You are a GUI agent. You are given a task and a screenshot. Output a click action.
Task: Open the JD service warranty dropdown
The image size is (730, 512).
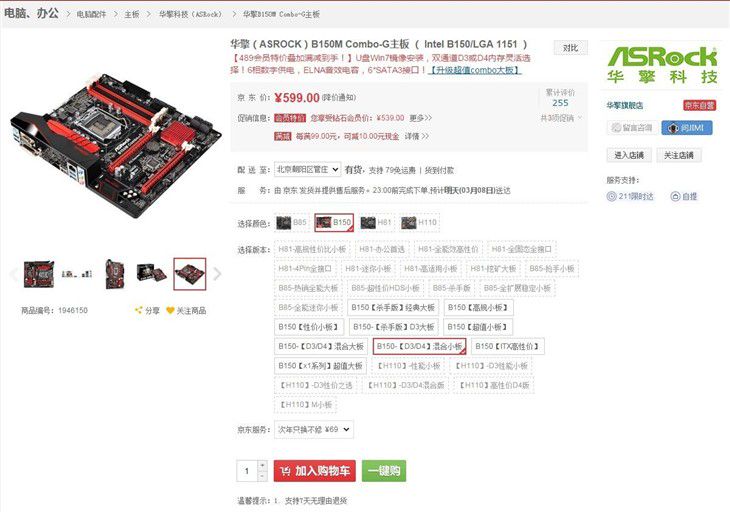pos(314,430)
